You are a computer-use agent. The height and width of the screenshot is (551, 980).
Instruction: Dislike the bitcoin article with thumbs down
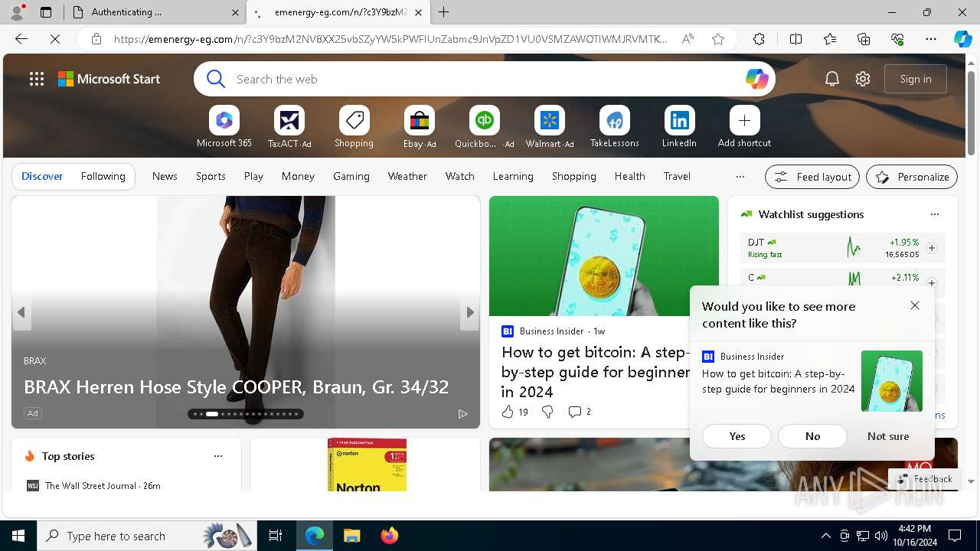tap(547, 412)
